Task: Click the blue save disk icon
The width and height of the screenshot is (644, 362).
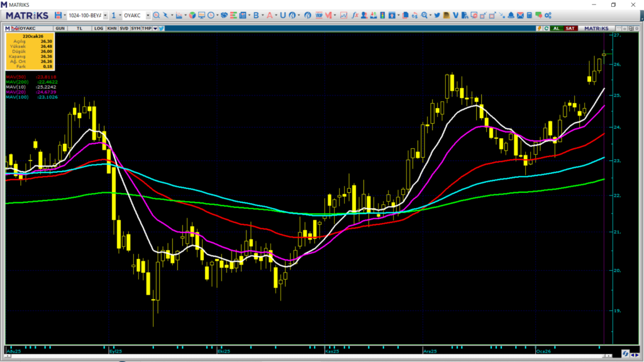Action: [58, 14]
